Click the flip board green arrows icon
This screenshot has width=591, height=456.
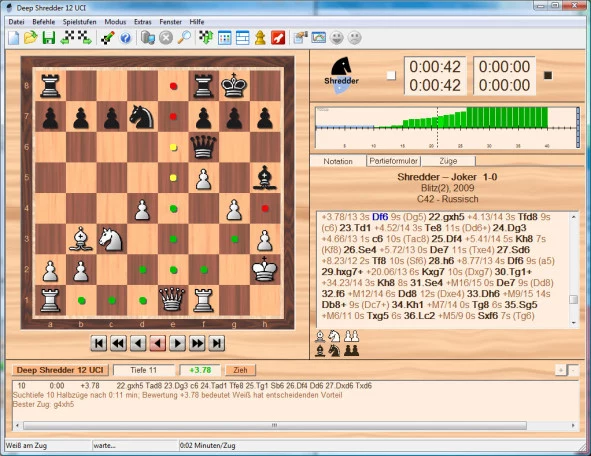click(x=206, y=38)
